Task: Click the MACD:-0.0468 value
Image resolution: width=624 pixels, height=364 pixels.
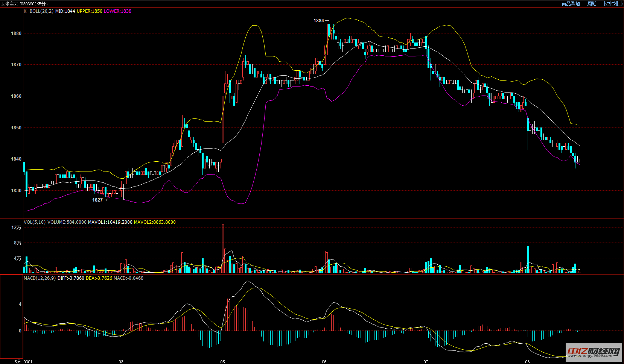Action: click(x=128, y=278)
